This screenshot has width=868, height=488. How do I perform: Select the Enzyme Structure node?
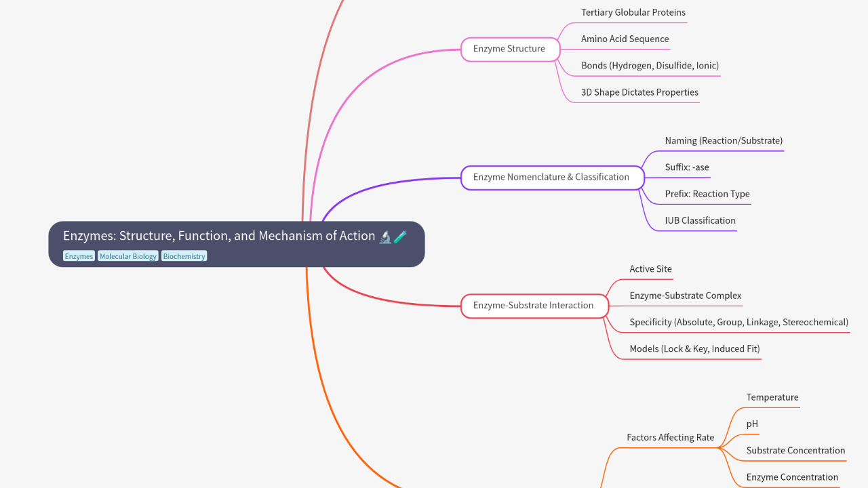[511, 49]
